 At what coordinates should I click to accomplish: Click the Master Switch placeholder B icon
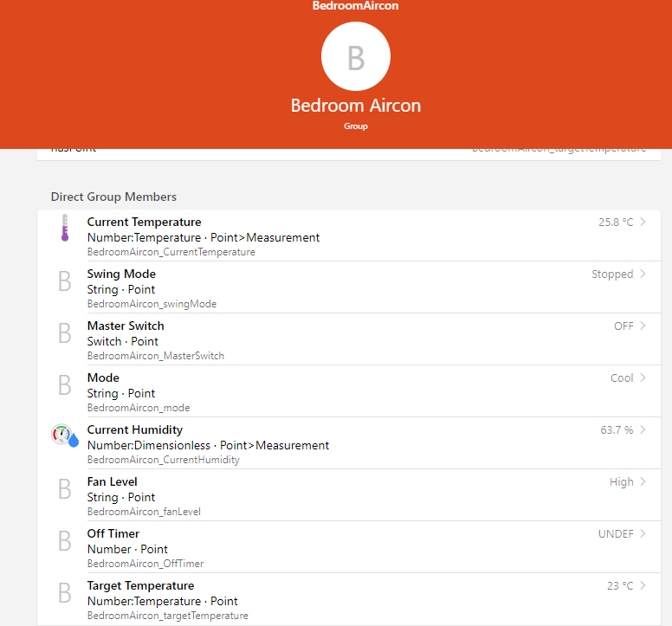64,333
